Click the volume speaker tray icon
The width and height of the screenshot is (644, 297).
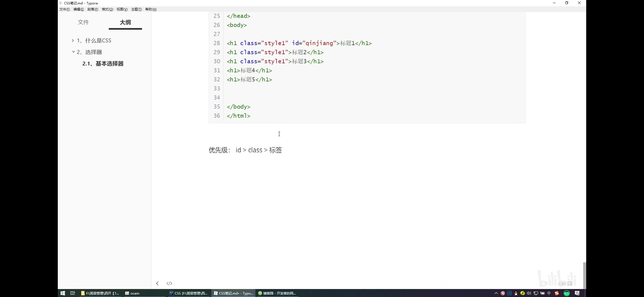pyautogui.click(x=529, y=293)
